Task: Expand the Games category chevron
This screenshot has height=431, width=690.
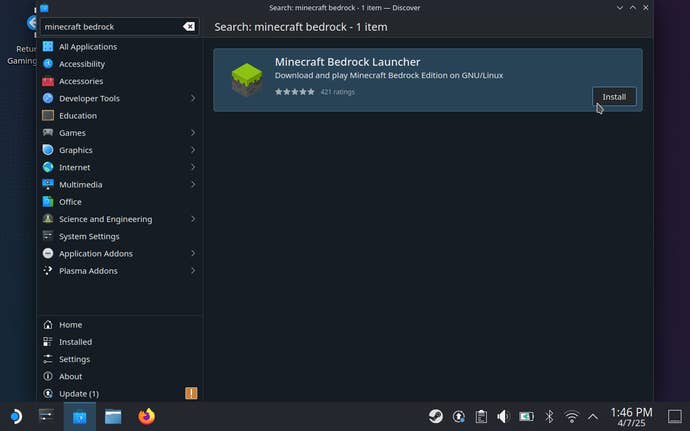Action: click(x=193, y=133)
